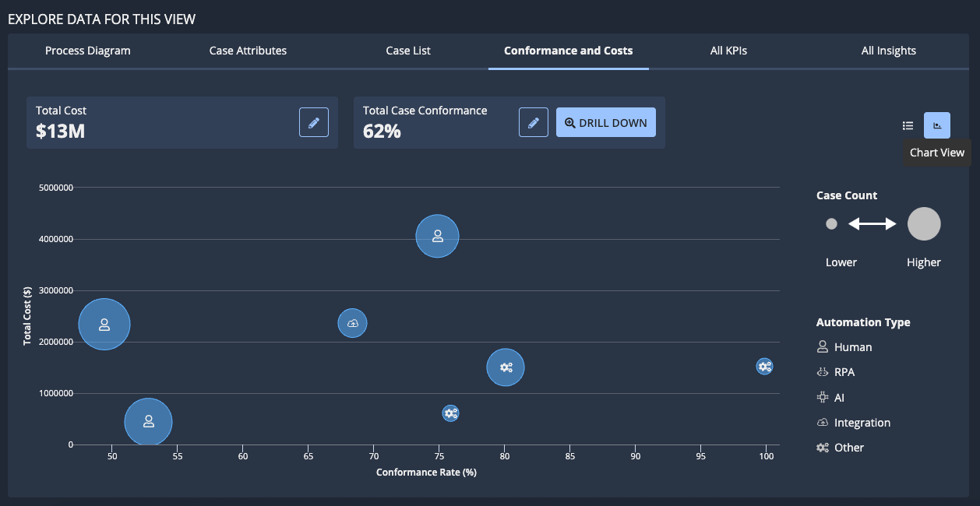Screen dimensions: 980x506
Task: Click the Conformance Rate (%) axis label
Action: coord(426,473)
